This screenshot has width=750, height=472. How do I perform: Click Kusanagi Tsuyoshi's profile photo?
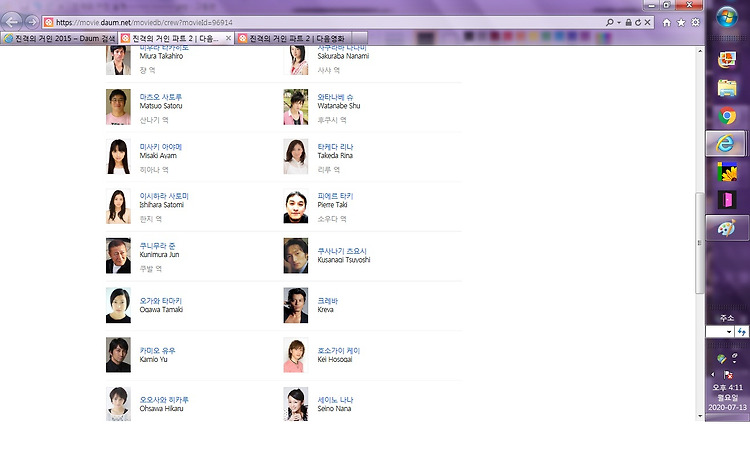point(296,256)
